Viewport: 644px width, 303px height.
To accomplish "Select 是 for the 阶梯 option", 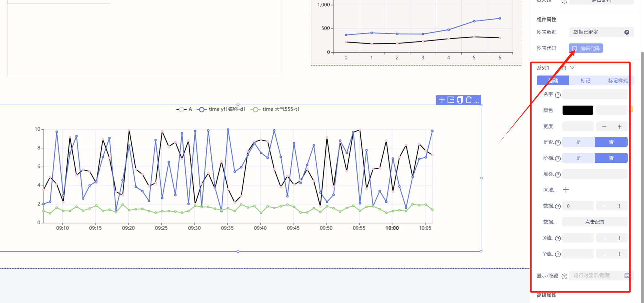I will (x=579, y=158).
